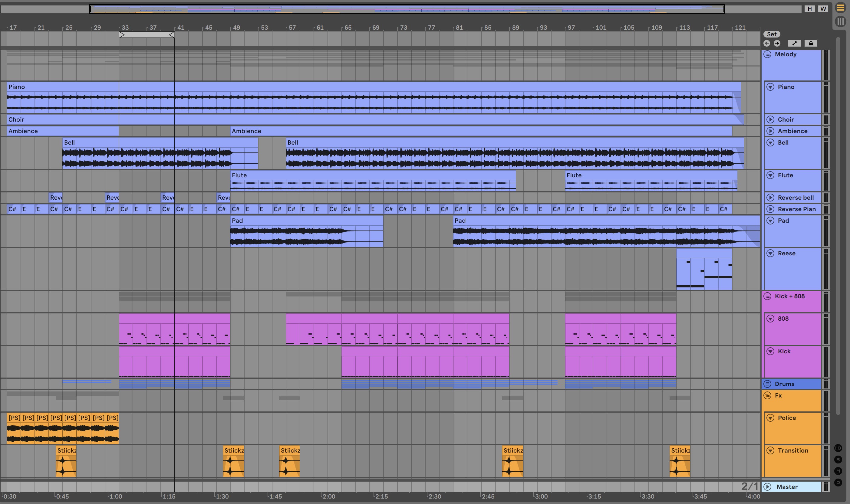
Task: Toggle the Returns section R button
Action: coord(838,460)
